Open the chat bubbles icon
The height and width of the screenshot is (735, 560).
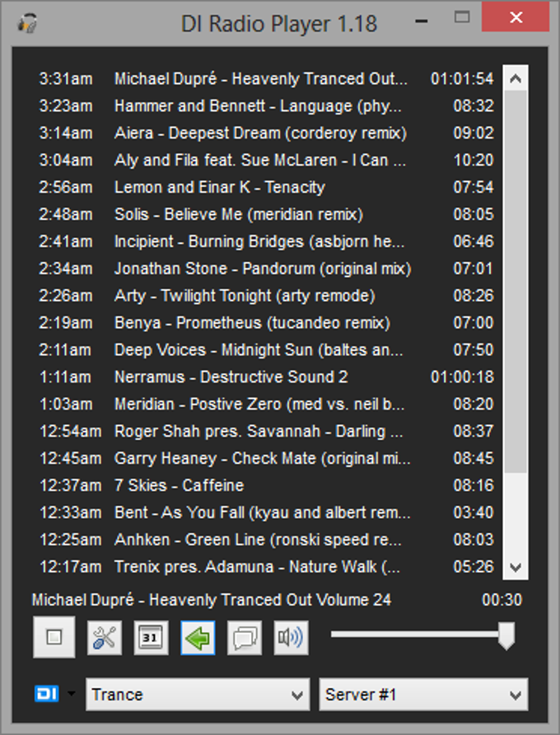pos(245,638)
